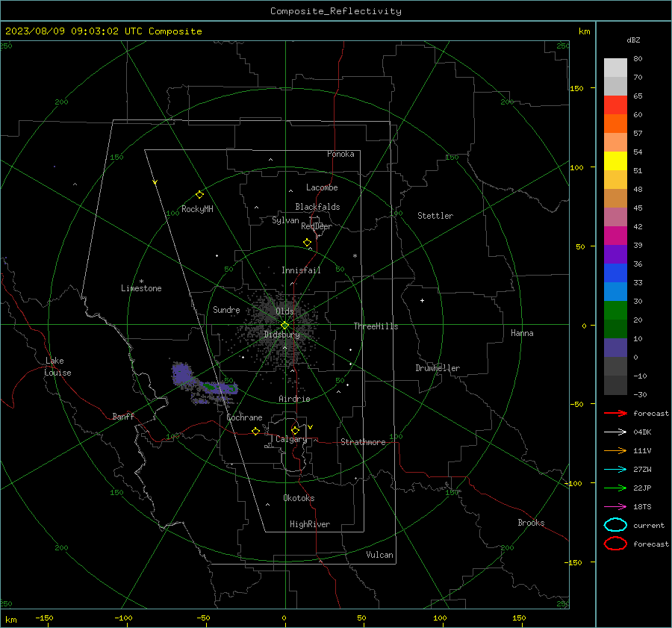Click the dBZ legend heading
The image size is (672, 628).
633,40
